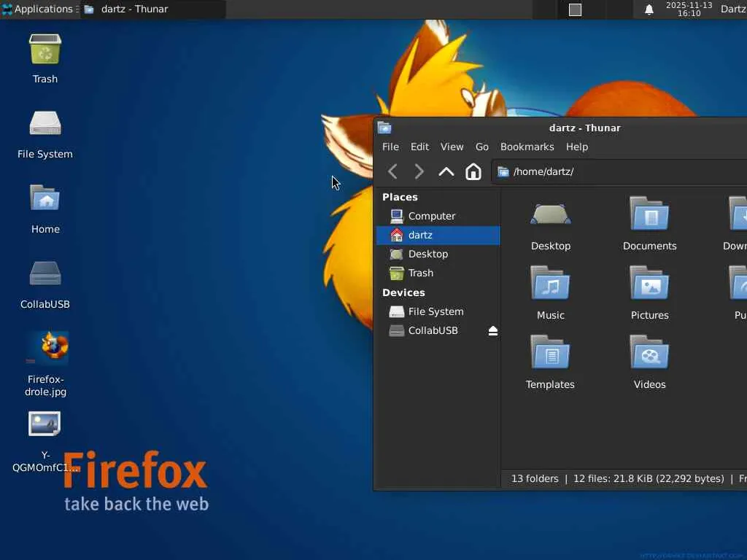This screenshot has height=560, width=747.
Task: Click the panel clock showing 16:10
Action: [x=689, y=9]
